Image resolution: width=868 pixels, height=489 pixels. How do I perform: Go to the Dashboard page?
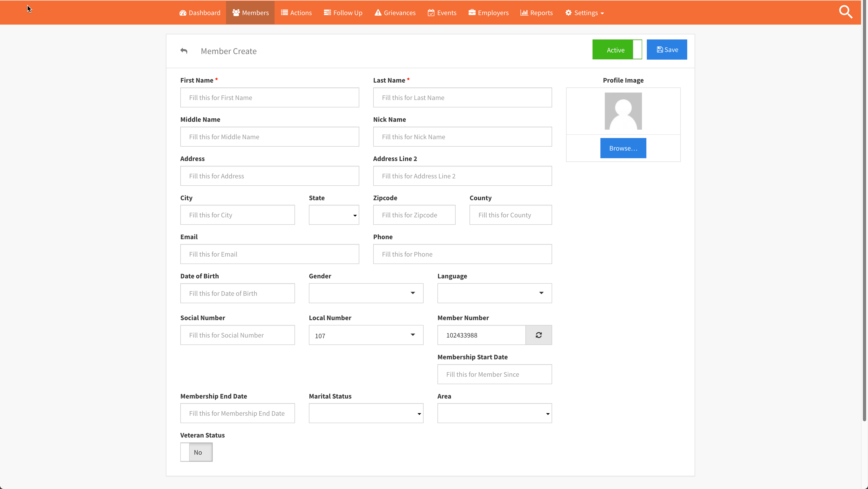(200, 13)
